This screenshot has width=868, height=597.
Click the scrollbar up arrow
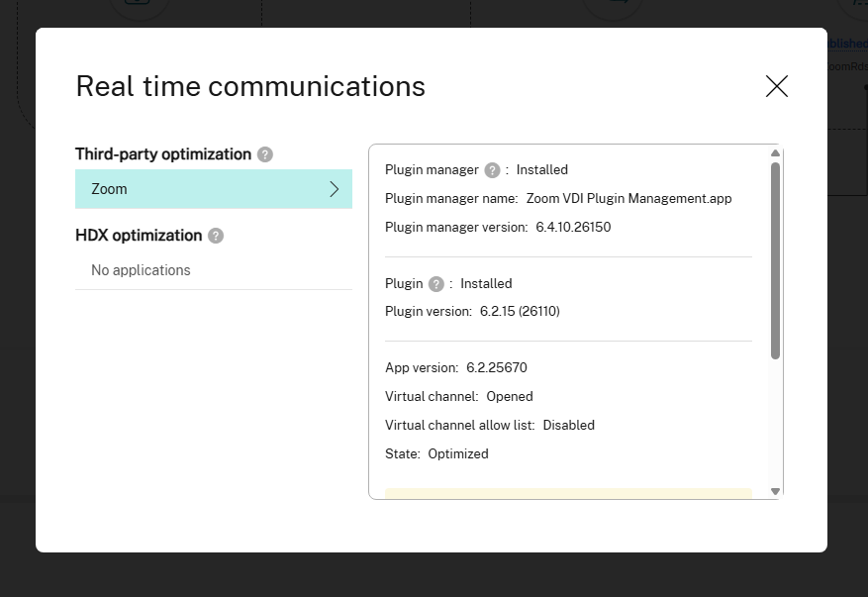point(775,152)
